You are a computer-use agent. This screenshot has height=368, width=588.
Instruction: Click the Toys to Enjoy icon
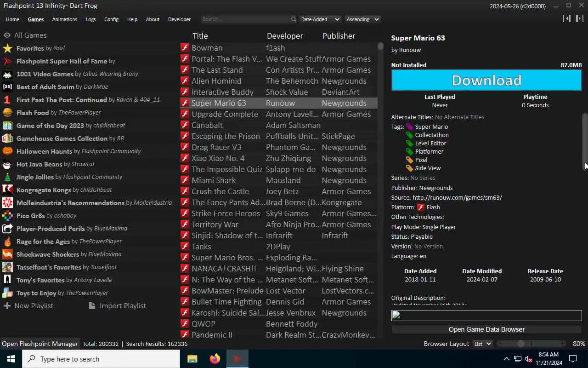point(7,293)
